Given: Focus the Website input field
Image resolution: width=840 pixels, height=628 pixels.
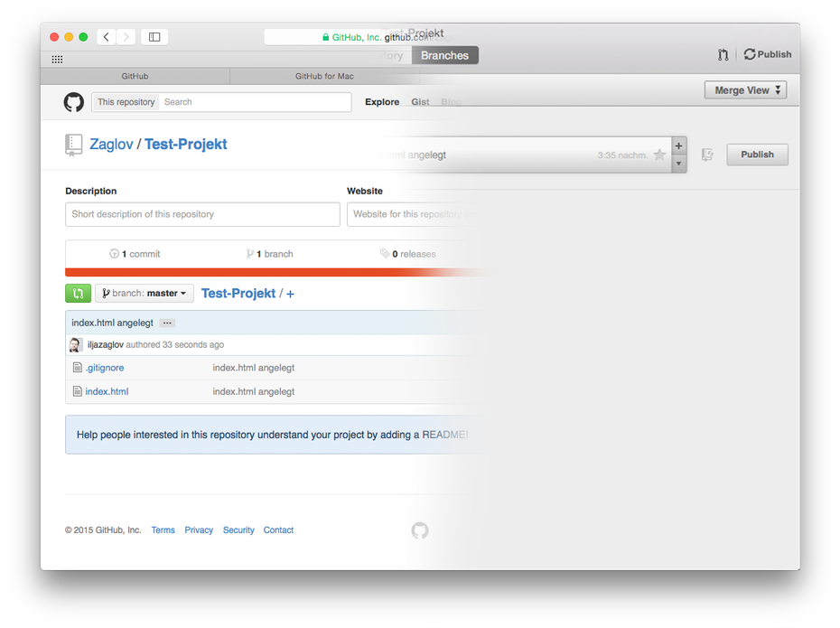Looking at the screenshot, I should click(413, 214).
